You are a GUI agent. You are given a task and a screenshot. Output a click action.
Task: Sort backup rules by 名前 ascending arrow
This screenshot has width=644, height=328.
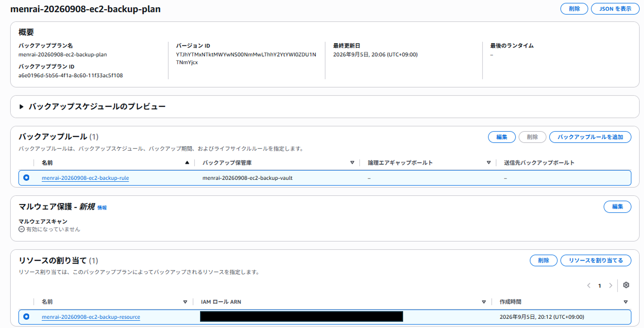(187, 163)
